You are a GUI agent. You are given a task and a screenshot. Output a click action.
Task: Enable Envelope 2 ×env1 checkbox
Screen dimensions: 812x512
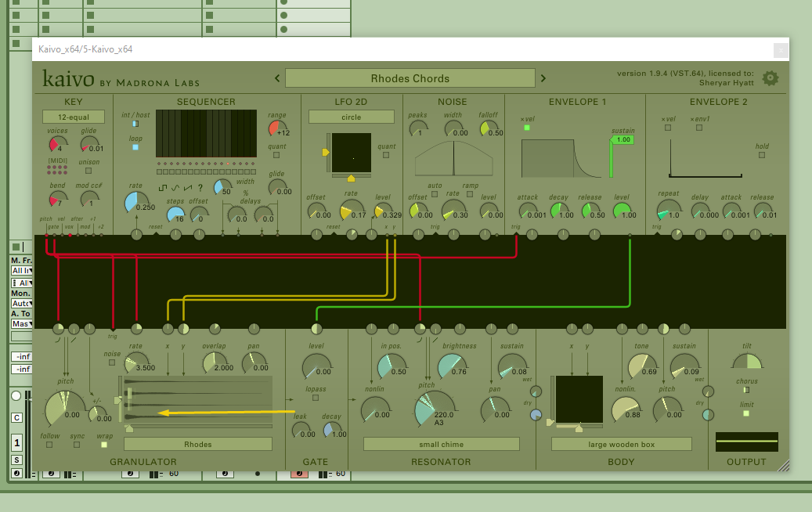coord(699,128)
